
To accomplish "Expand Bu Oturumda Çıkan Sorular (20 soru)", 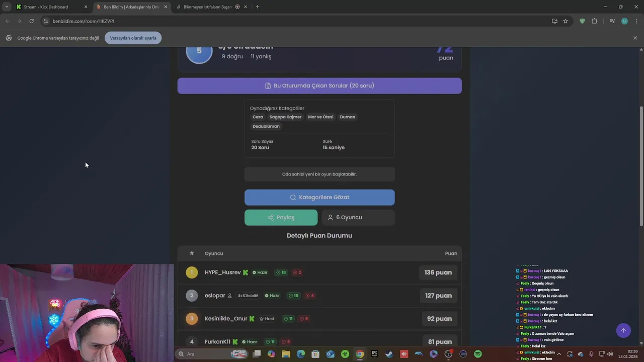I will (319, 85).
